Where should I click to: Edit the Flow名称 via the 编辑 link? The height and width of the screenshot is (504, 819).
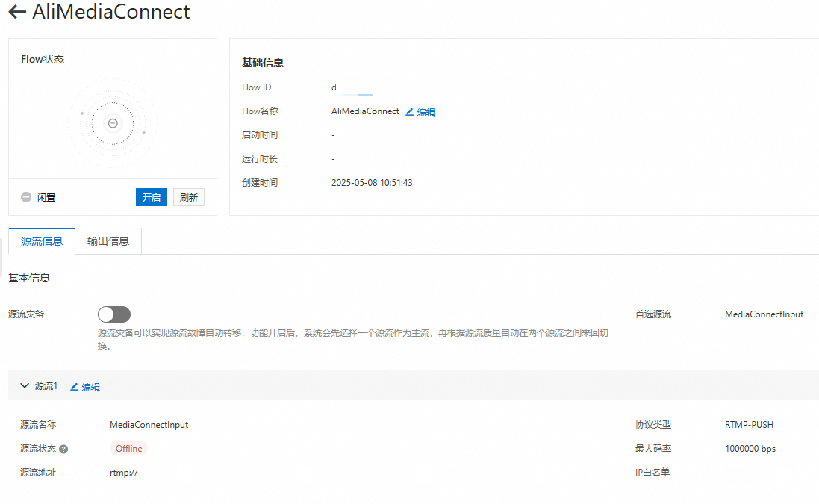[426, 112]
